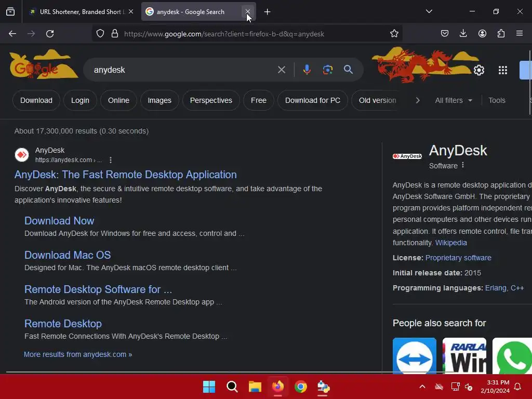Open AnyDesk result options three dots
Screen dimensions: 532x399
coord(111,160)
